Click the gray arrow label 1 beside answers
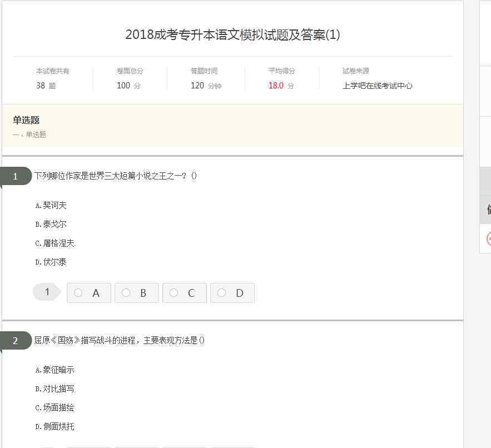 [47, 292]
